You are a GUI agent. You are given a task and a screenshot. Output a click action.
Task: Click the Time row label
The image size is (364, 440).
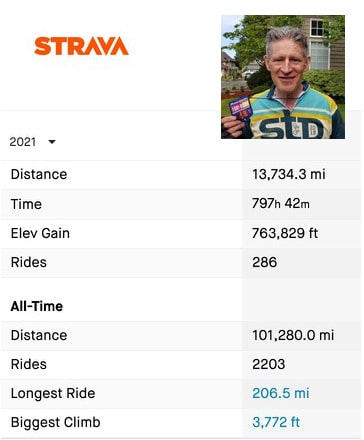pyautogui.click(x=26, y=204)
